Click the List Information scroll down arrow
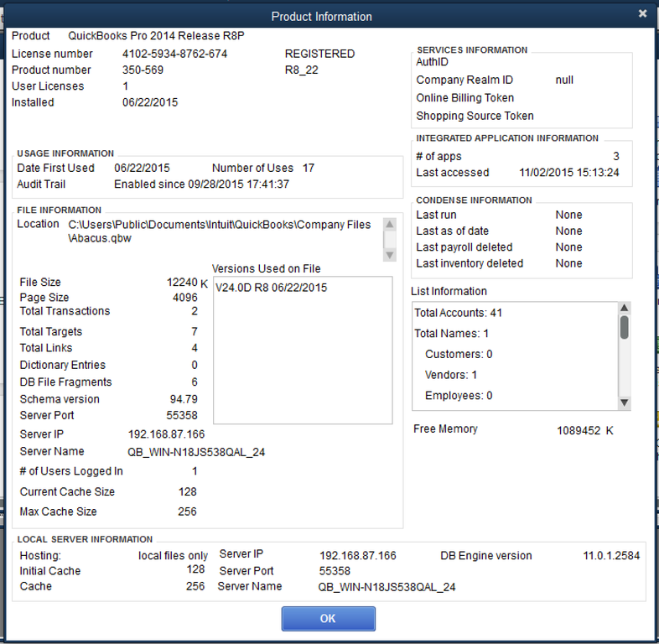The width and height of the screenshot is (659, 644). click(x=624, y=403)
